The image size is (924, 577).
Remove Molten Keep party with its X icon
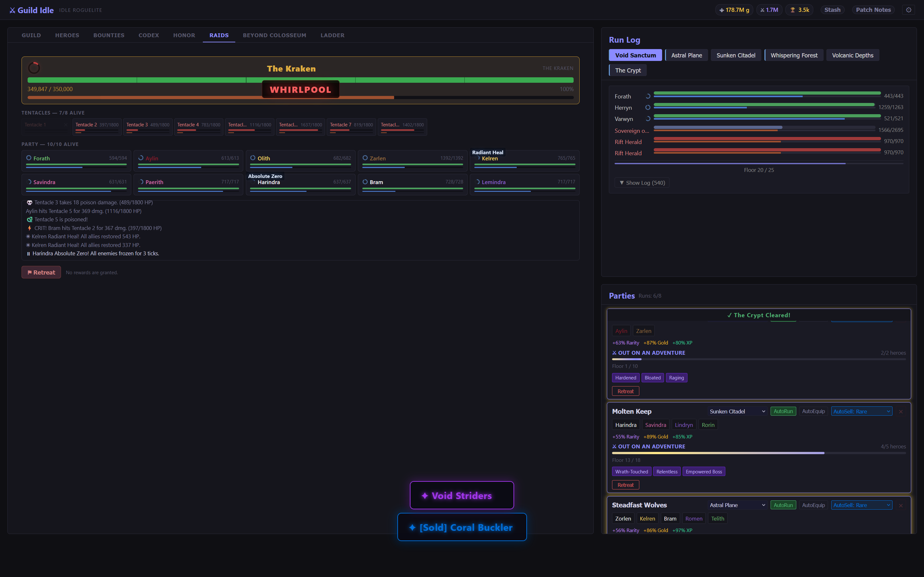[901, 412]
